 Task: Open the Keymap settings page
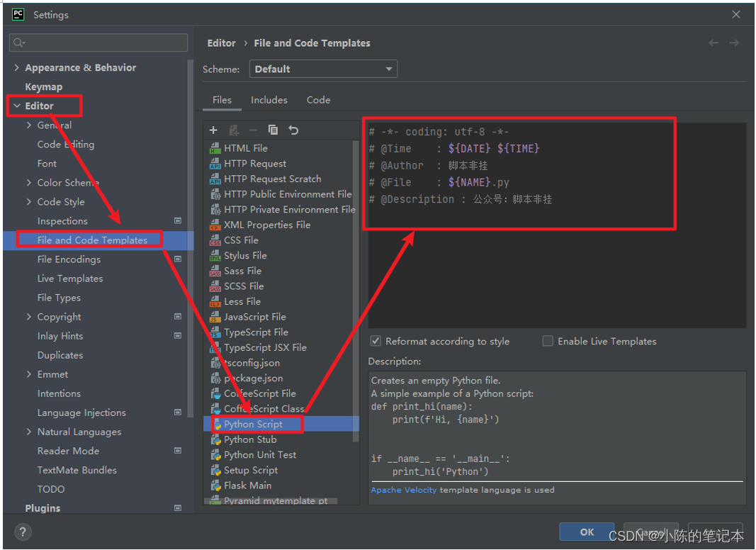tap(43, 87)
